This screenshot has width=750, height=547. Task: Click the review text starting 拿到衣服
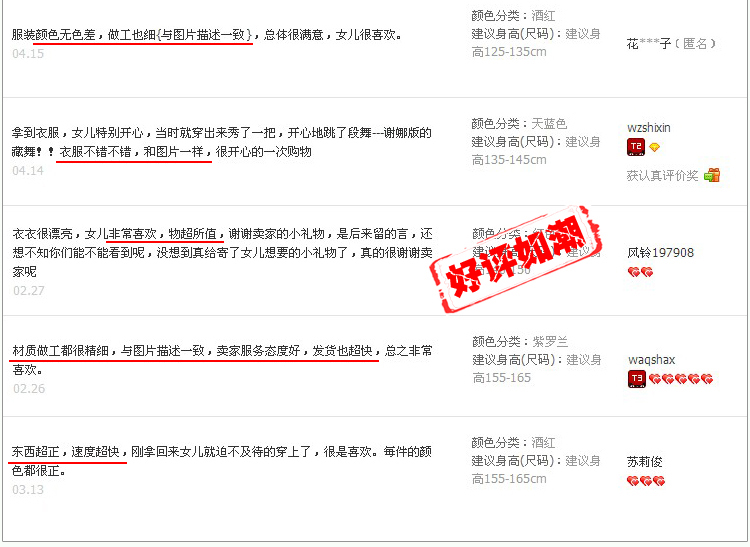(x=221, y=142)
